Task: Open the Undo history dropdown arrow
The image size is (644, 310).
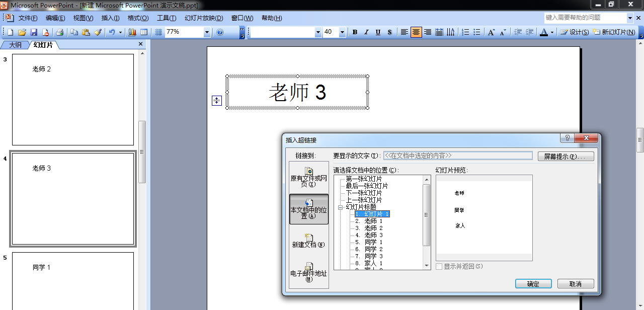Action: pos(120,32)
